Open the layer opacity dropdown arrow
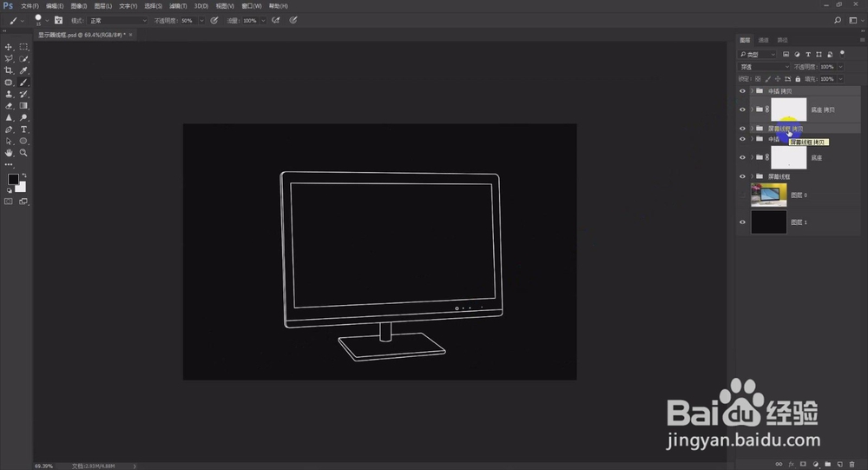The width and height of the screenshot is (868, 470). [840, 67]
